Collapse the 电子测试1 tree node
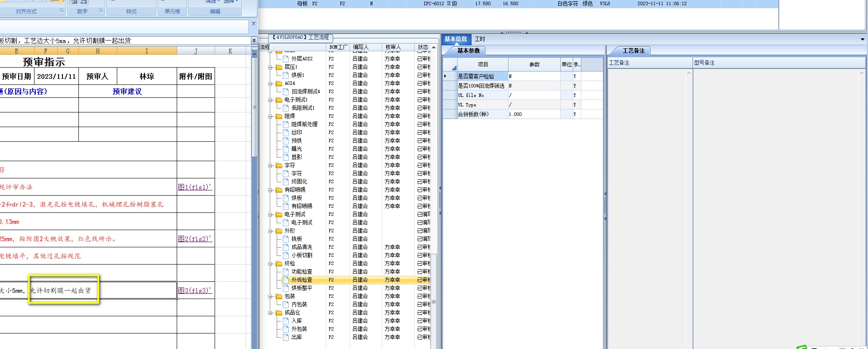Viewport: 868px width, 349px height. coord(270,100)
